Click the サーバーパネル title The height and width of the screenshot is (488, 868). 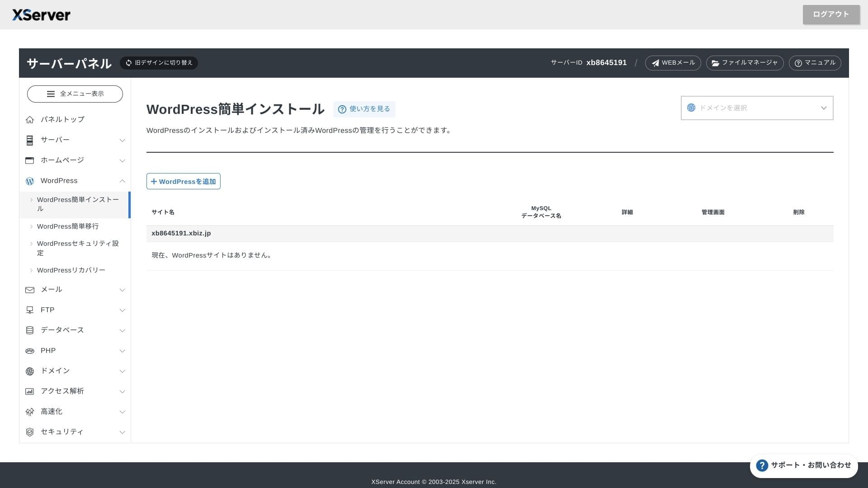(69, 63)
